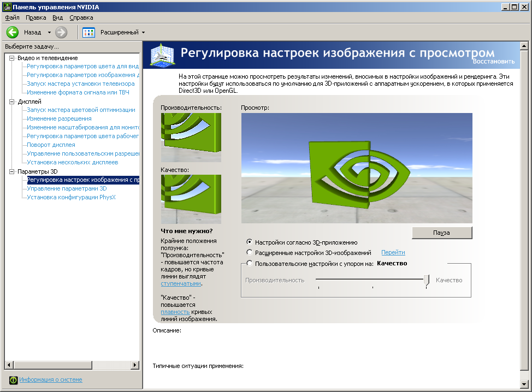Click the Качество preview thumbnail
The width and height of the screenshot is (532, 392).
point(191,199)
